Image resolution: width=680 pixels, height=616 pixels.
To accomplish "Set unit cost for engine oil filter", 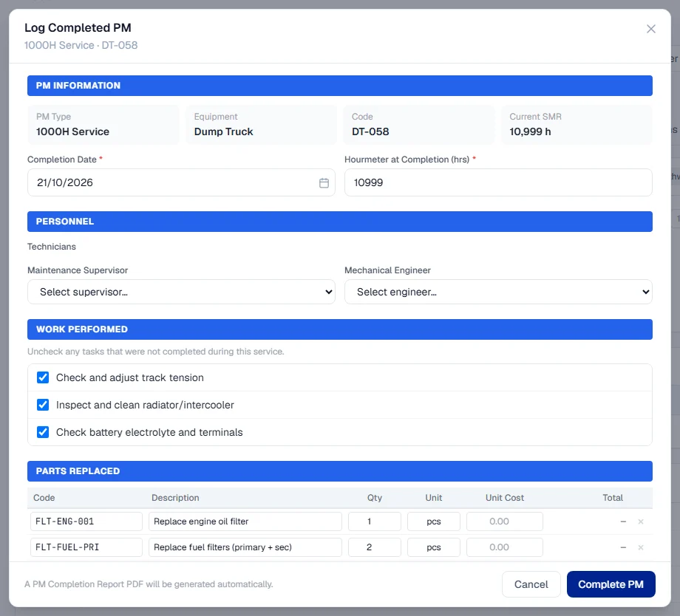I will coord(505,521).
